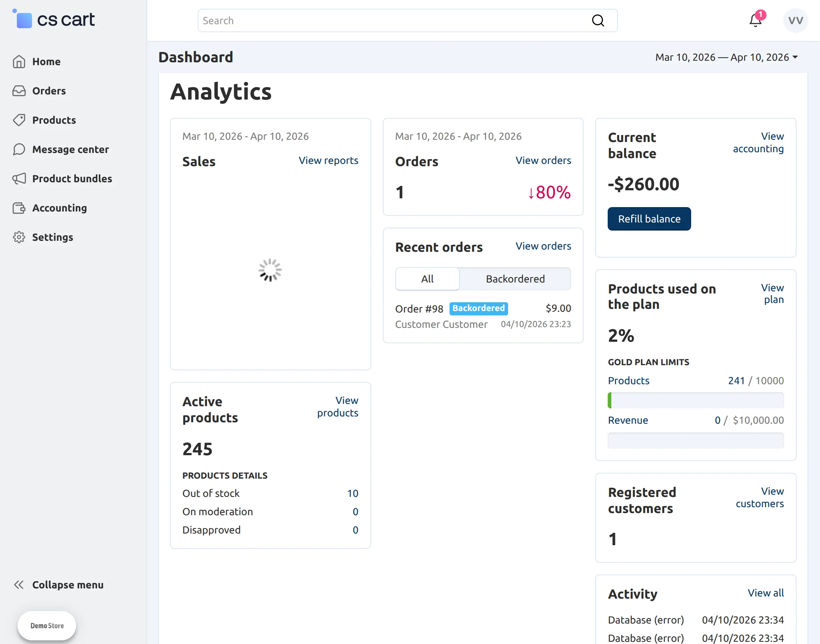Viewport: 820px width, 644px height.
Task: Click the search magnifier icon
Action: click(598, 20)
